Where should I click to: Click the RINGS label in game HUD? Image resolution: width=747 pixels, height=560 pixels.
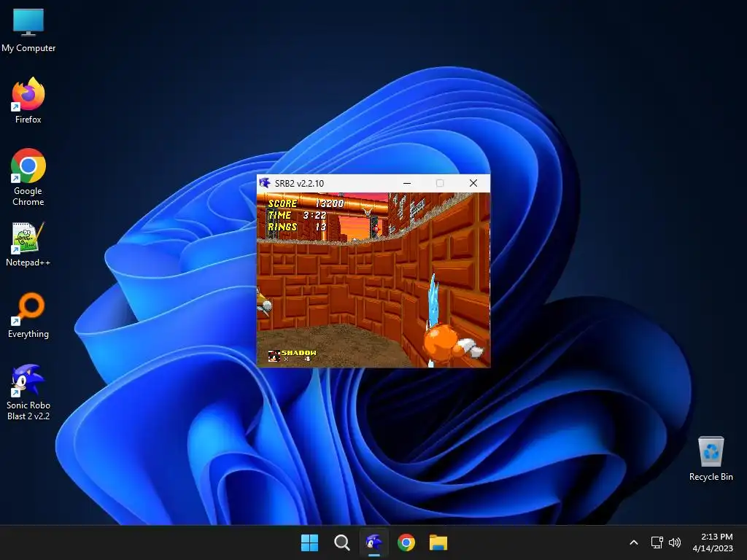click(x=282, y=227)
